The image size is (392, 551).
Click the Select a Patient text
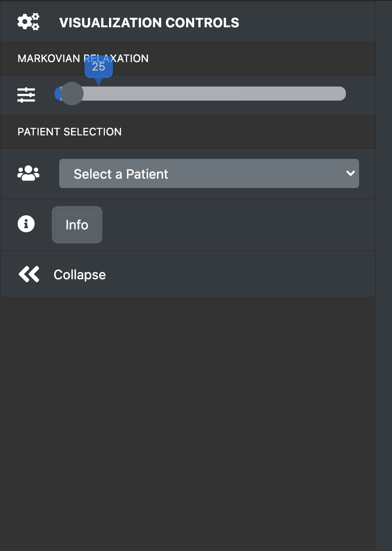tap(121, 174)
